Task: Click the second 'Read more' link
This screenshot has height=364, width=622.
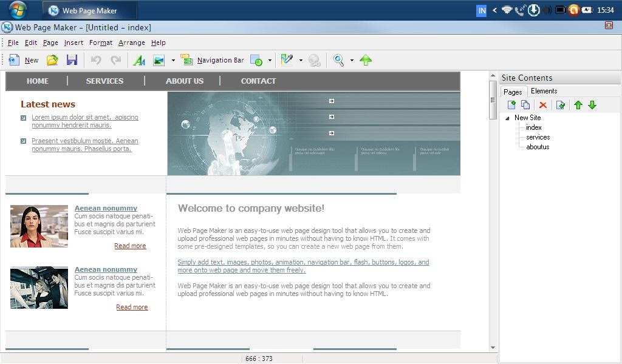Action: [132, 308]
